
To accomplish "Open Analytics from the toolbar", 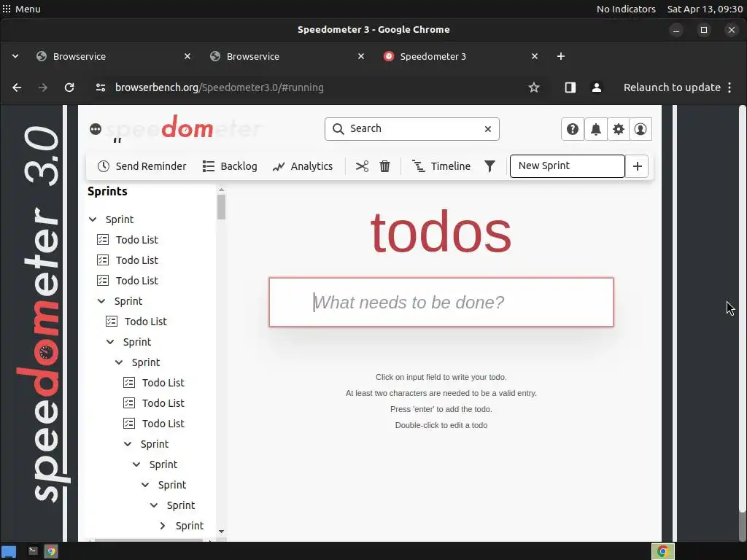I will click(x=303, y=166).
